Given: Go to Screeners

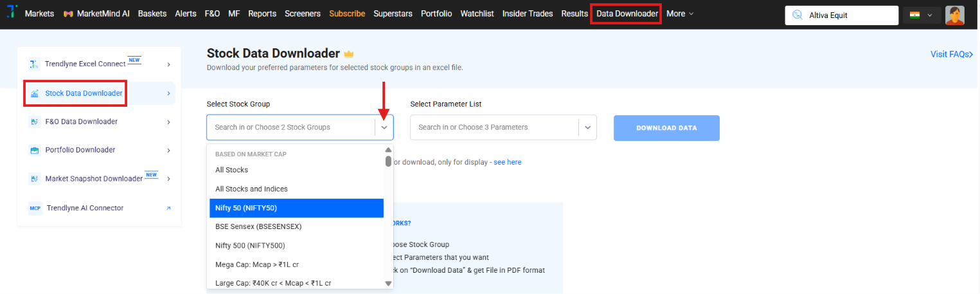Looking at the screenshot, I should [303, 14].
